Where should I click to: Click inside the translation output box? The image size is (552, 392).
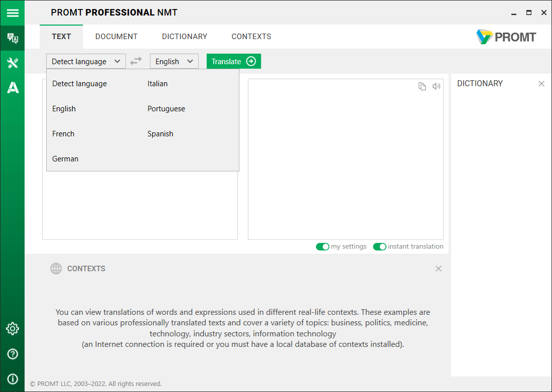pyautogui.click(x=346, y=159)
